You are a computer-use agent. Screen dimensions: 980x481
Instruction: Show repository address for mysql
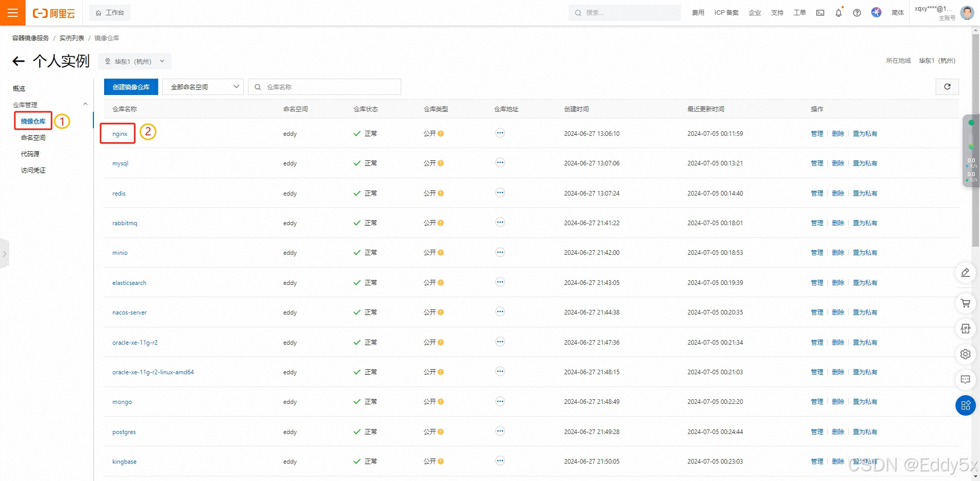click(x=500, y=162)
